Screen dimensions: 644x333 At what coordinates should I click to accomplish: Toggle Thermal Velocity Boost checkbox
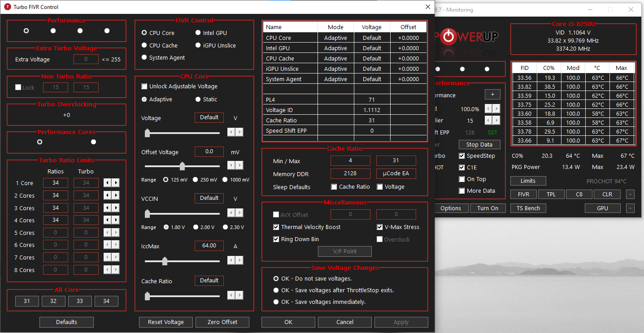(276, 227)
